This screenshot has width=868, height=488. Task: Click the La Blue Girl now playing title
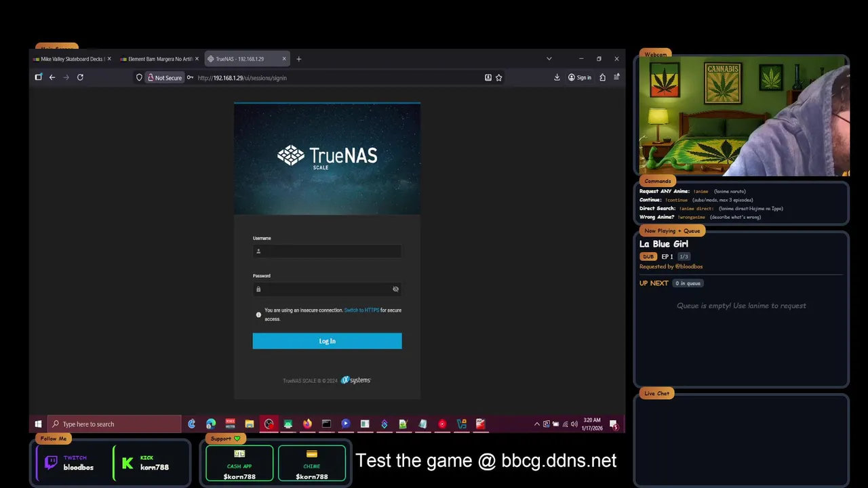point(664,244)
